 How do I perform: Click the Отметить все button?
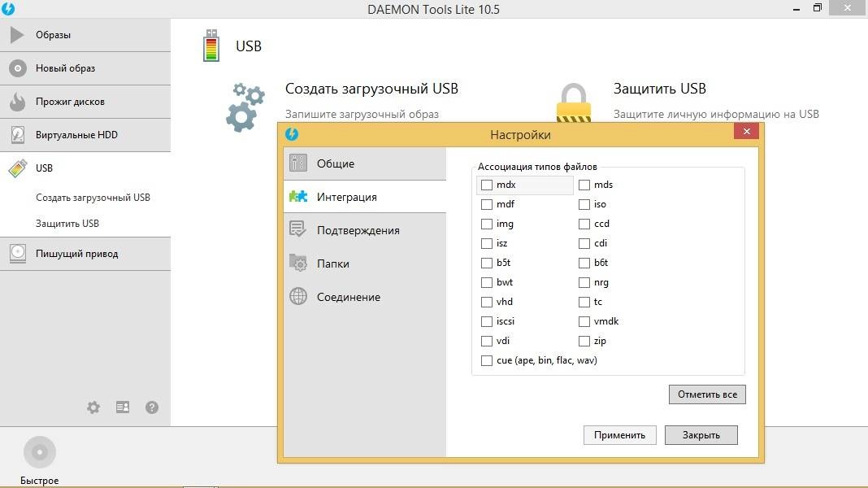point(707,394)
